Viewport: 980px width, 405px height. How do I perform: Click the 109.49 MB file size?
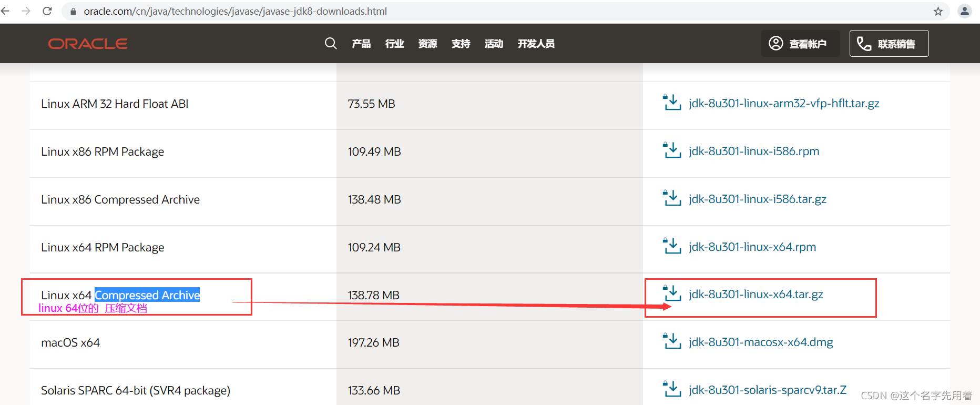click(374, 152)
